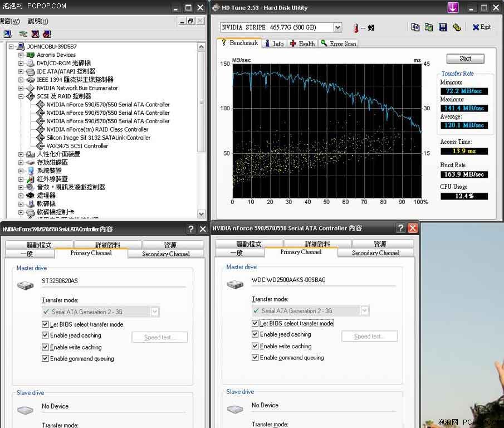Viewport: 504px width, 428px height.
Task: Toggle Let BIOS select transfer mode for WDC drive
Action: 255,323
